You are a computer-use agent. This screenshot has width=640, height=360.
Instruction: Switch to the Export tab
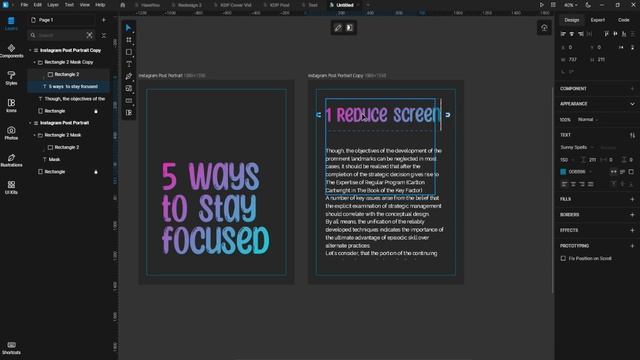(598, 20)
